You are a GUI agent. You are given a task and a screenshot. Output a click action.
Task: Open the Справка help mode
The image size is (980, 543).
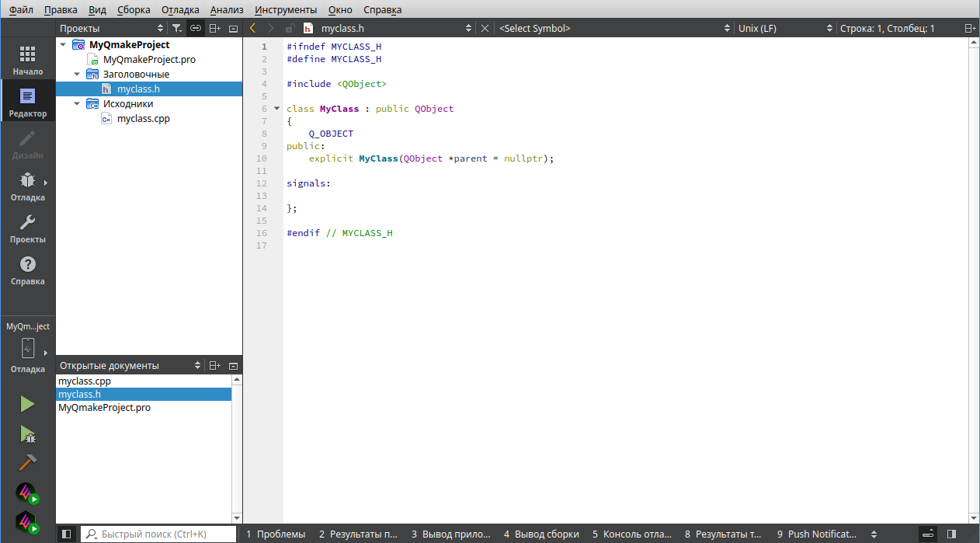tap(27, 270)
